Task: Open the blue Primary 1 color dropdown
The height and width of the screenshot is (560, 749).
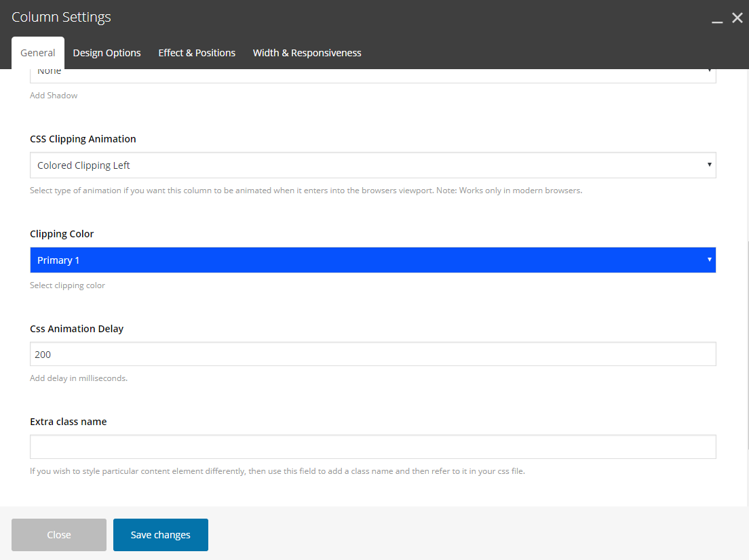Action: coord(372,260)
